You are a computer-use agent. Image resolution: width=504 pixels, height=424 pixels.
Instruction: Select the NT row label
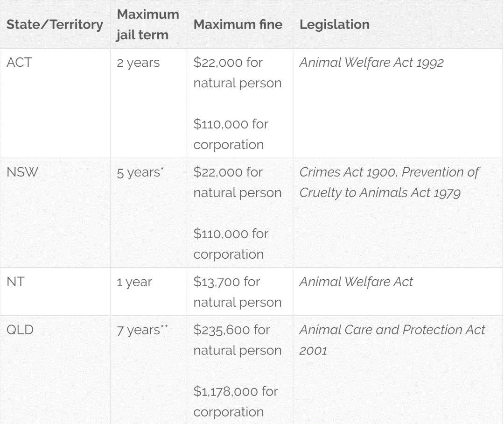(15, 282)
